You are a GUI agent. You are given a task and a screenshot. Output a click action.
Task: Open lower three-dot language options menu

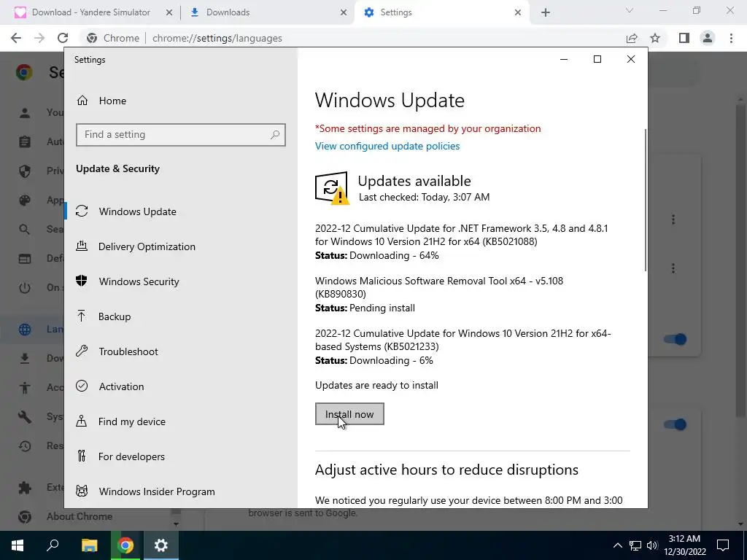tap(673, 268)
